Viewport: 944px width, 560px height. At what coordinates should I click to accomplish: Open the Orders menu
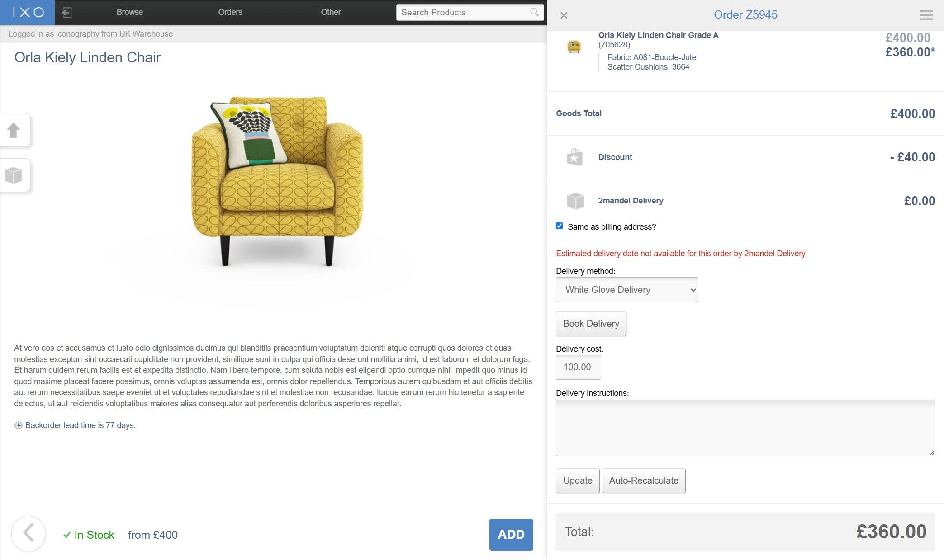click(230, 12)
